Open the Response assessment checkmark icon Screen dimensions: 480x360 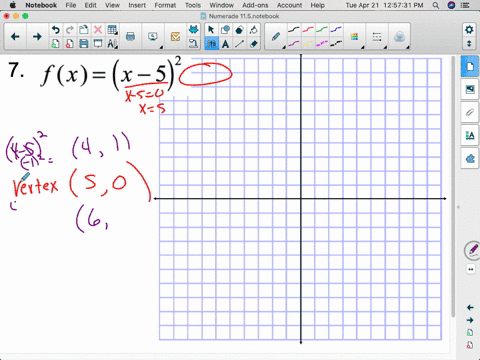[x=175, y=36]
